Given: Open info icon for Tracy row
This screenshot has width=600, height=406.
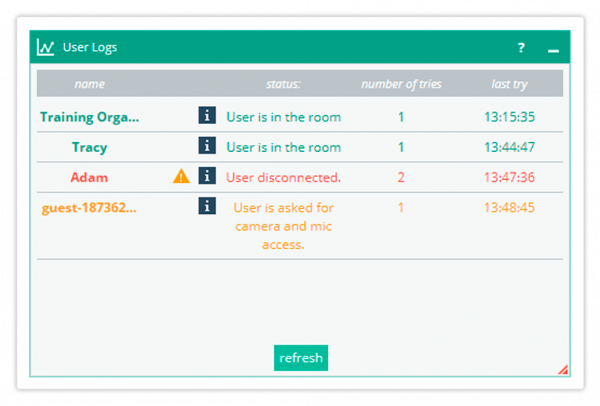Looking at the screenshot, I should (207, 145).
